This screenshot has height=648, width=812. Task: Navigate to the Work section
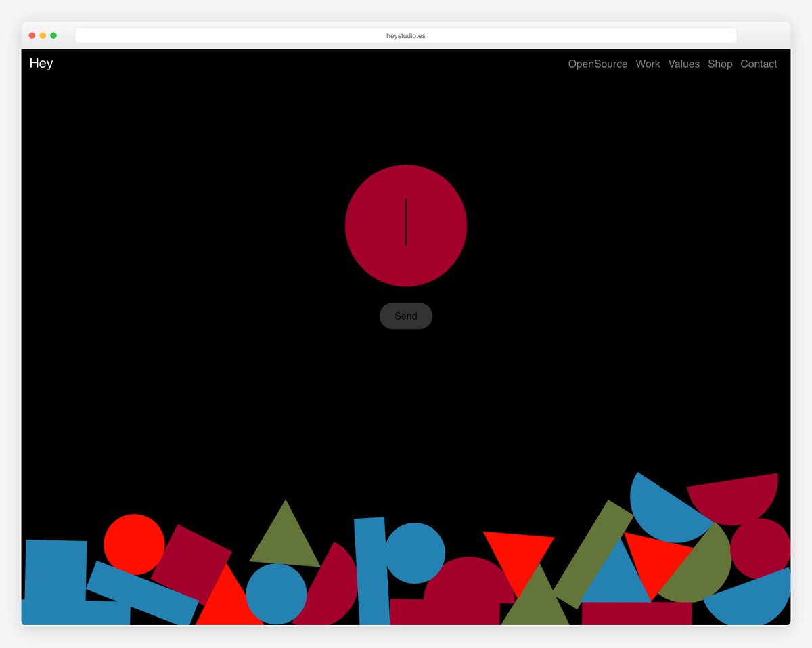648,64
